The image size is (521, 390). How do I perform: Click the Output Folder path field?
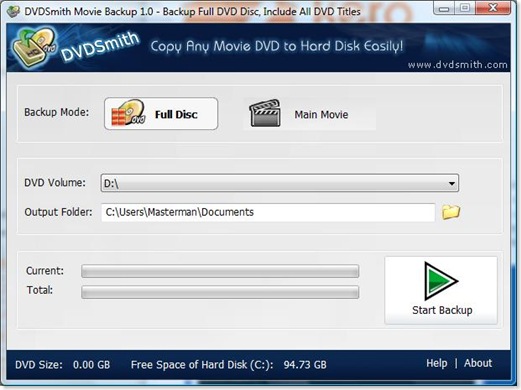[x=268, y=212]
